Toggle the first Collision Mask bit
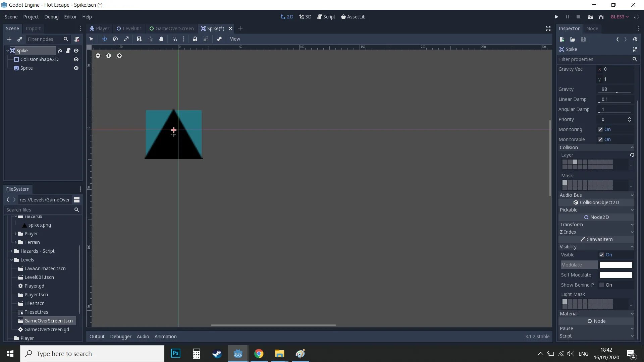Image resolution: width=644 pixels, height=362 pixels. point(565,183)
